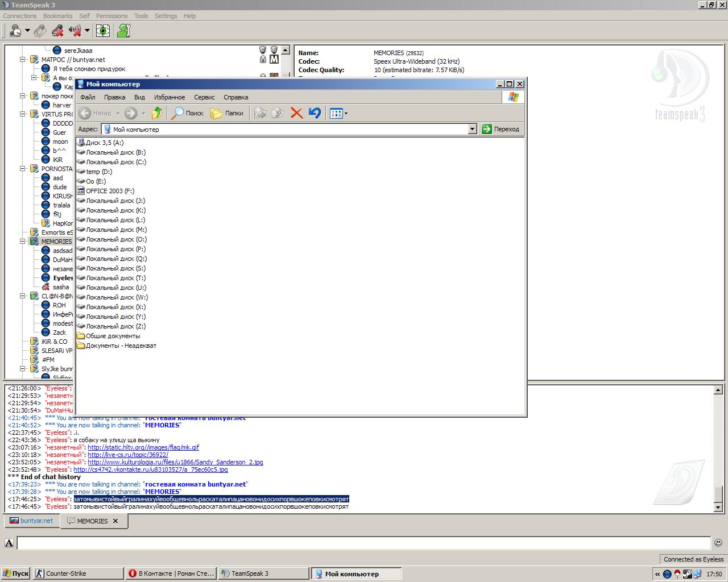The height and width of the screenshot is (582, 728).
Task: Switch to the buntyar.net chat tab
Action: 32,521
